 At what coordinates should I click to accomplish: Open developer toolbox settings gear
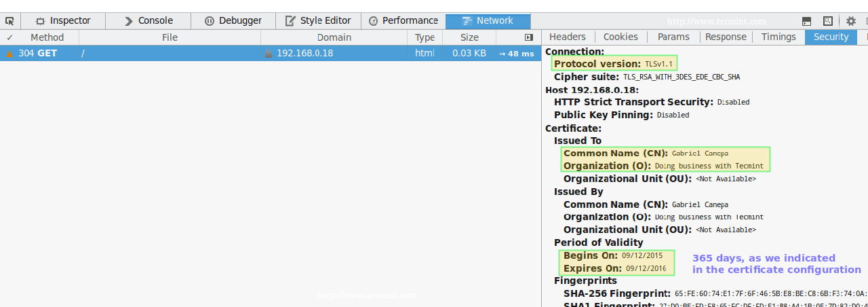click(850, 21)
